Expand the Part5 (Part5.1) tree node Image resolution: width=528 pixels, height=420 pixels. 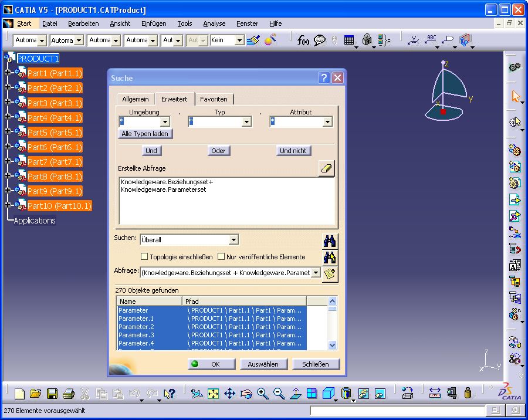tap(8, 131)
